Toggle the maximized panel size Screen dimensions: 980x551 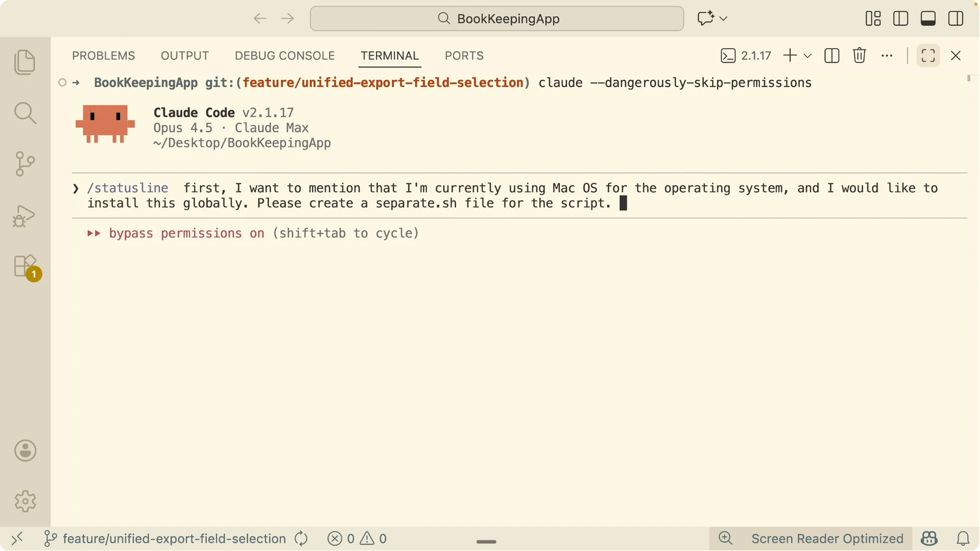pos(928,55)
